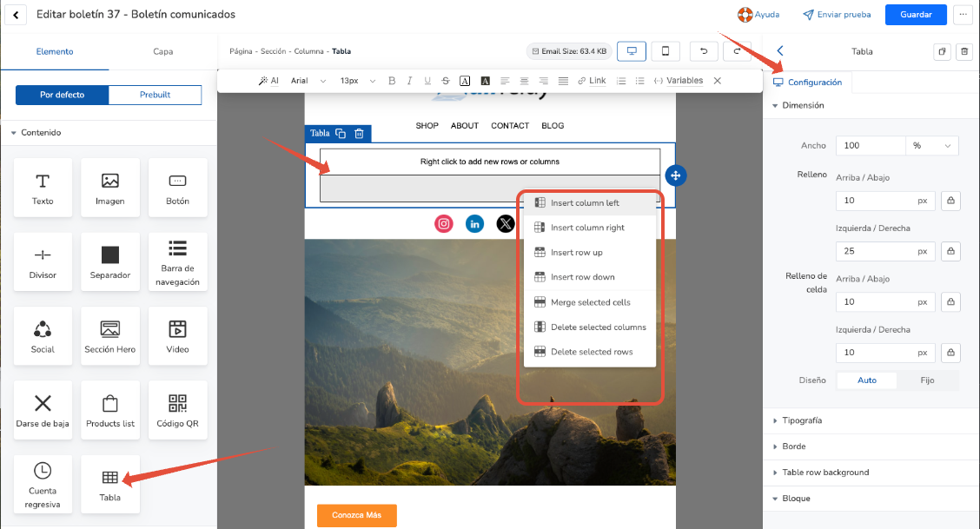Image resolution: width=980 pixels, height=529 pixels.
Task: Open the Variables inserter
Action: (x=679, y=81)
